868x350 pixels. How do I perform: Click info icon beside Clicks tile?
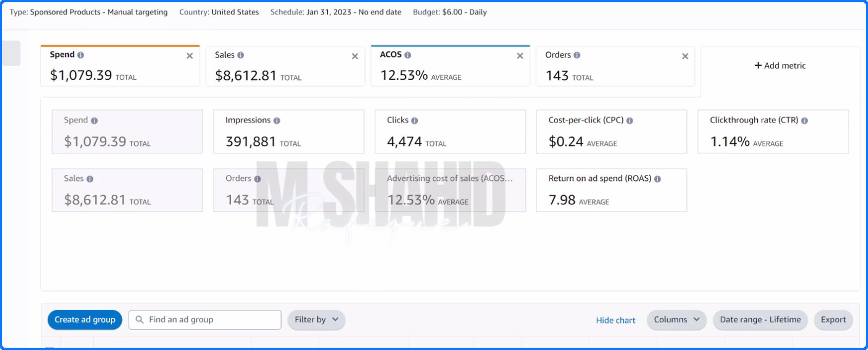pos(414,121)
